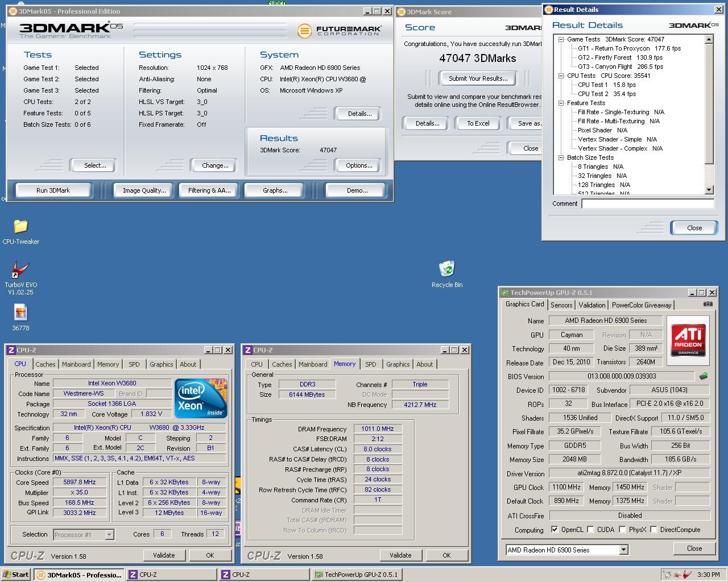Toggle the DirectCompute checkbox in GPU-Z

click(653, 529)
